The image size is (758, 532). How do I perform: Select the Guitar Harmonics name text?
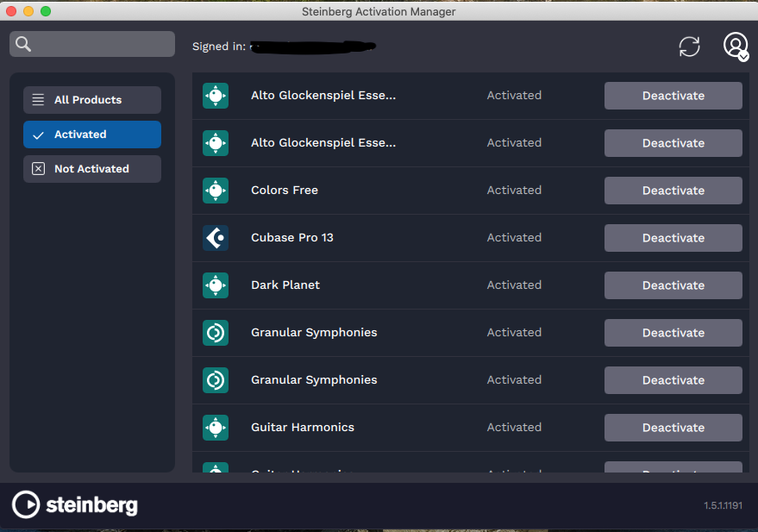click(x=303, y=428)
